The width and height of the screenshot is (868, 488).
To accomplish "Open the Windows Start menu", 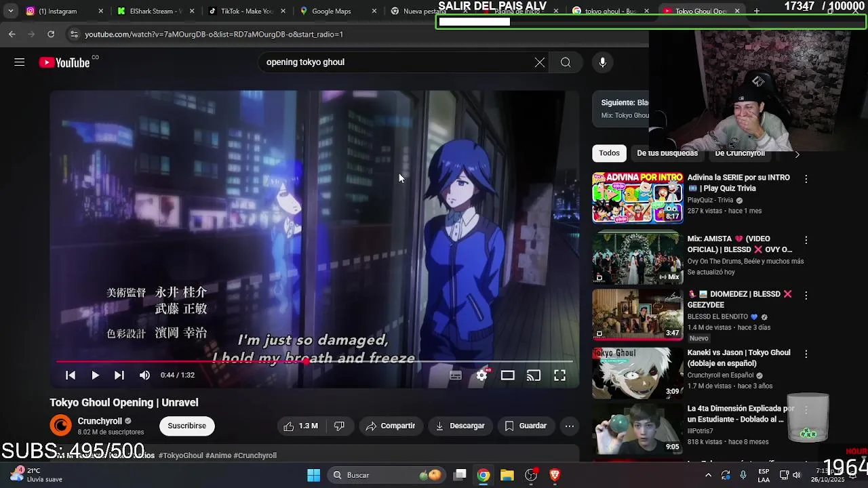I will coord(313,475).
